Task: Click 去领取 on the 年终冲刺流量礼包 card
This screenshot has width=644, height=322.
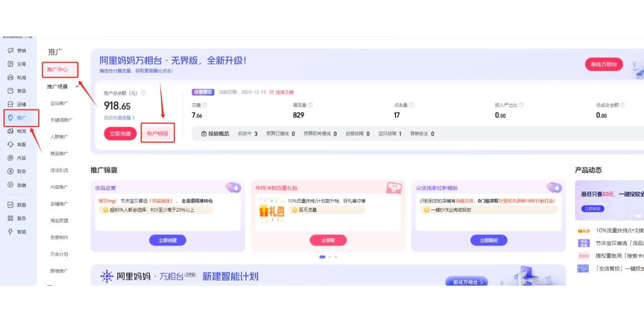Action: click(x=328, y=240)
